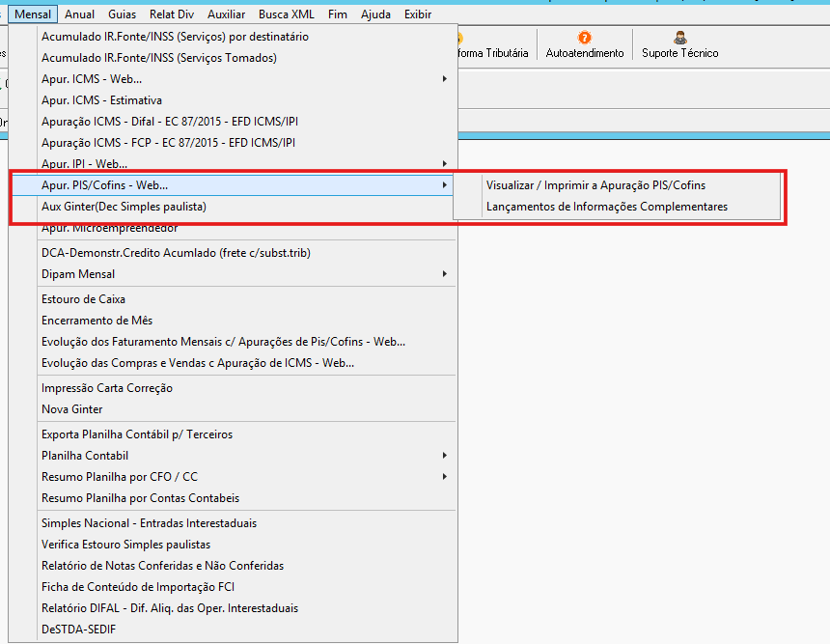
Task: Open Evolução dos Faturamento Mensais c/ Apurações
Action: tap(233, 342)
